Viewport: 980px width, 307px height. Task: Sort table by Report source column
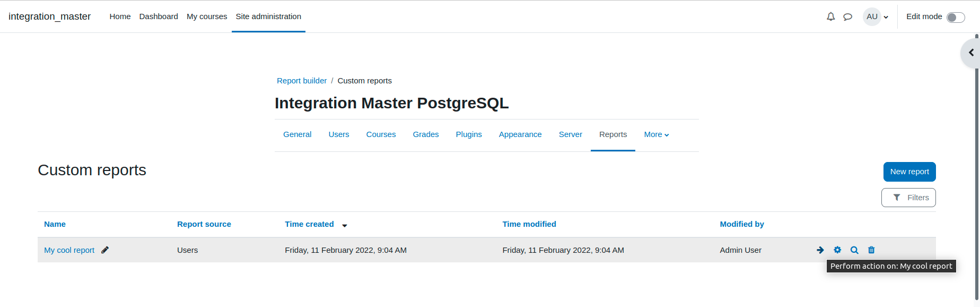[x=204, y=224]
